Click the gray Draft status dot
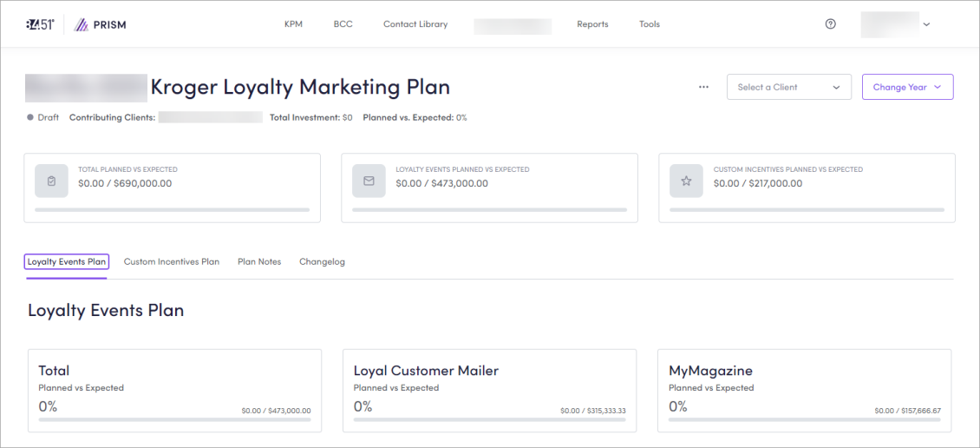980x448 pixels. pyautogui.click(x=30, y=117)
